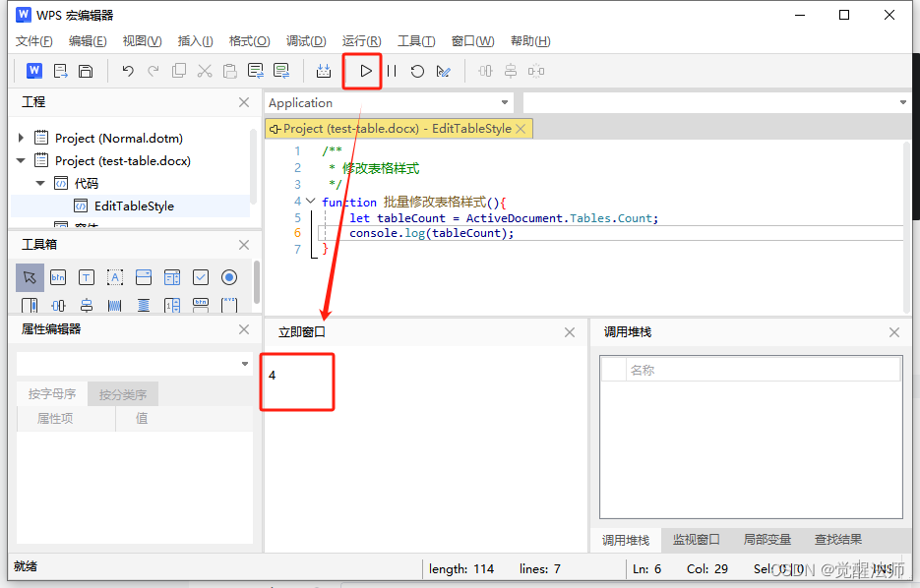
Task: Click the 按分类序 sorting button
Action: (122, 392)
